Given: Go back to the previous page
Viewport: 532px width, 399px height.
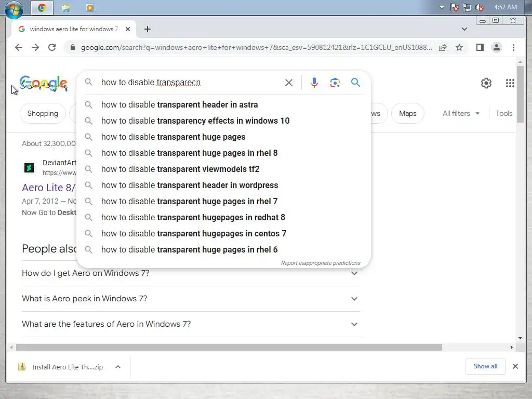Looking at the screenshot, I should click(19, 47).
